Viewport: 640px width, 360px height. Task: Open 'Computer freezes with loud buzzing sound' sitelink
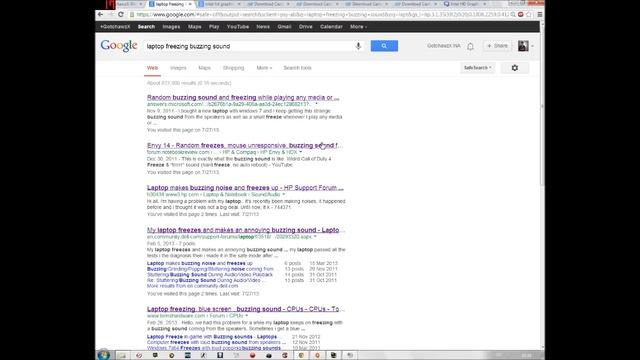point(216,343)
